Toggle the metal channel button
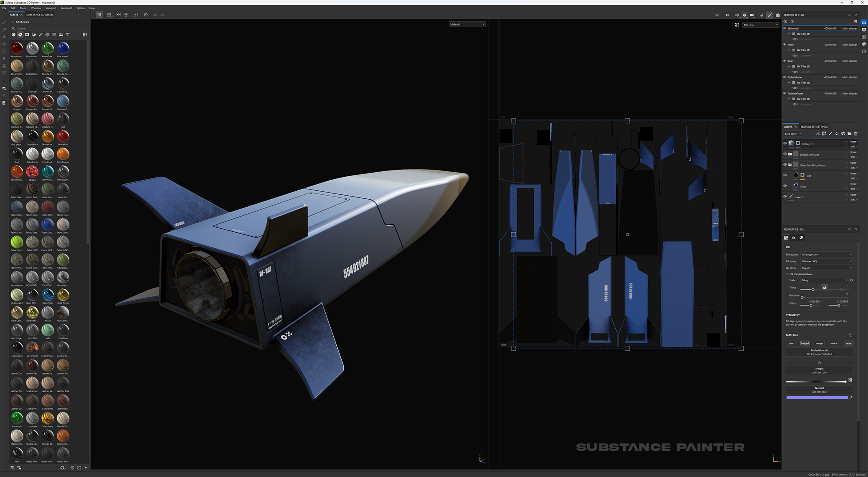868x477 pixels. pyautogui.click(x=834, y=343)
